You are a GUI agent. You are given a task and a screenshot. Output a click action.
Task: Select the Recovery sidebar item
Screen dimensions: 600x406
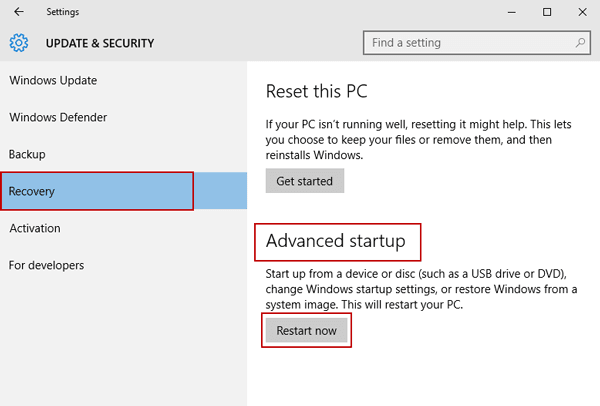32,191
